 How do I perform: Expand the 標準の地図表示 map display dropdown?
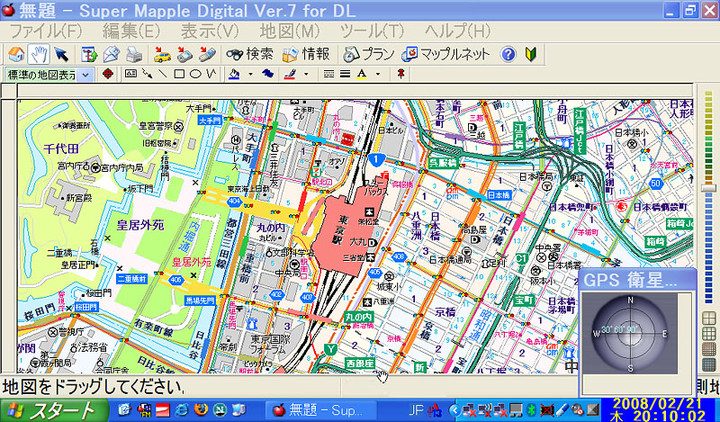tap(85, 75)
